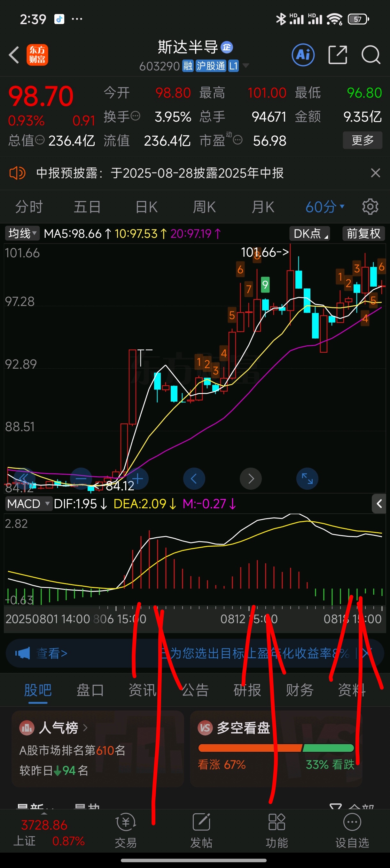Select the 研报 tab
This screenshot has height=868, width=390.
coord(247,690)
